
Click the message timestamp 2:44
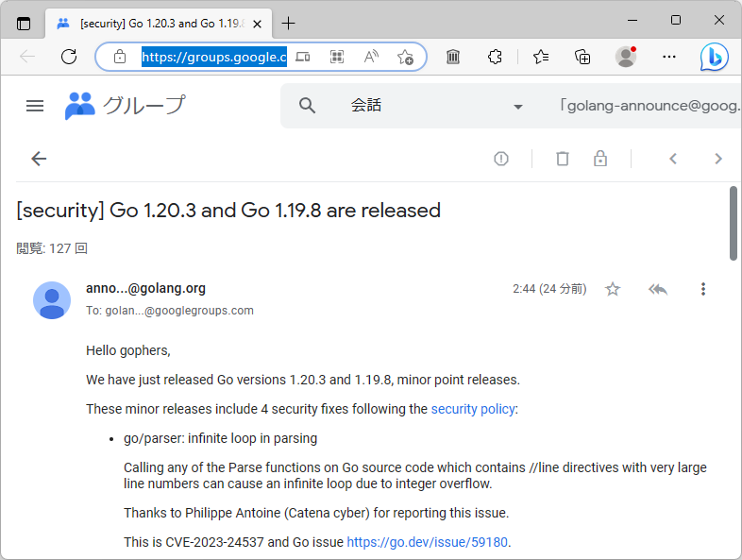[x=549, y=289]
